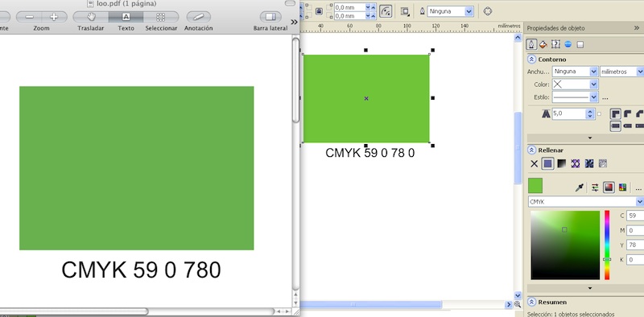Viewport: 644px width, 317px height.
Task: Click the Zoom out minus button
Action: pyautogui.click(x=29, y=17)
